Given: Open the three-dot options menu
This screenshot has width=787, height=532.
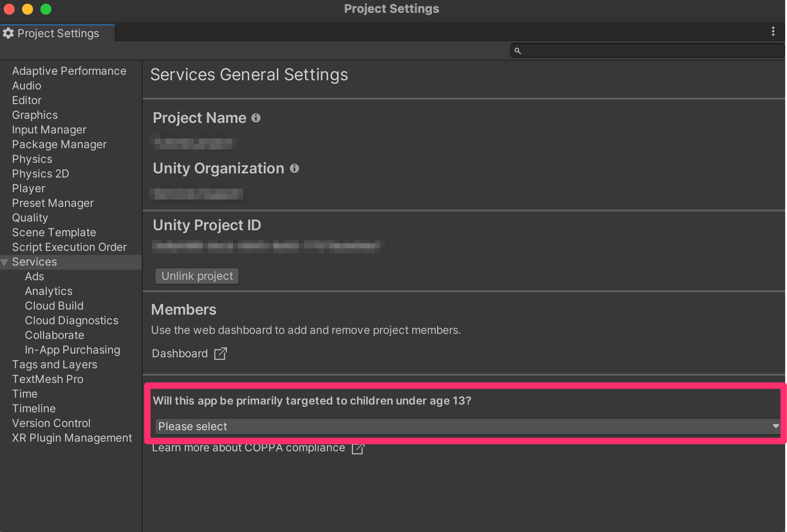Looking at the screenshot, I should (773, 31).
